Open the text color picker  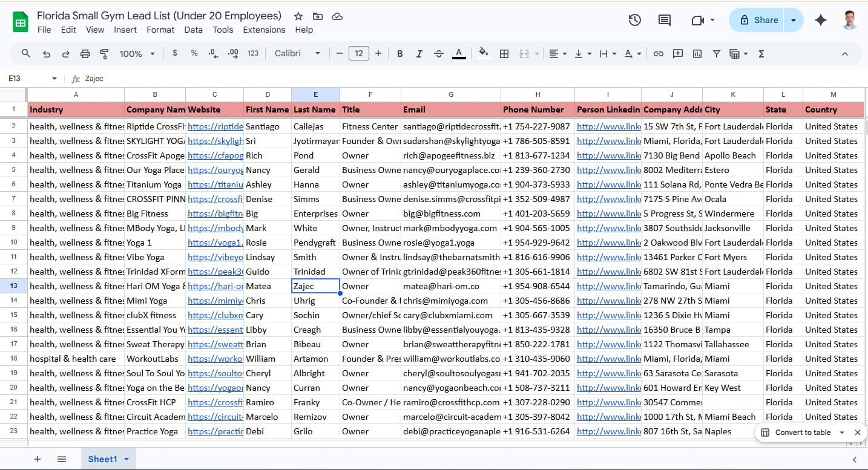tap(459, 53)
